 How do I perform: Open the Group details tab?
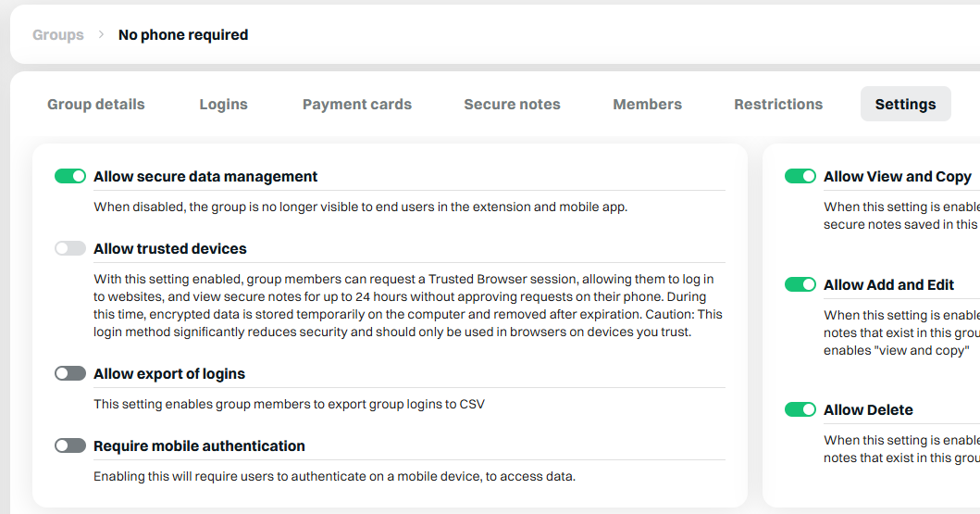pyautogui.click(x=96, y=104)
